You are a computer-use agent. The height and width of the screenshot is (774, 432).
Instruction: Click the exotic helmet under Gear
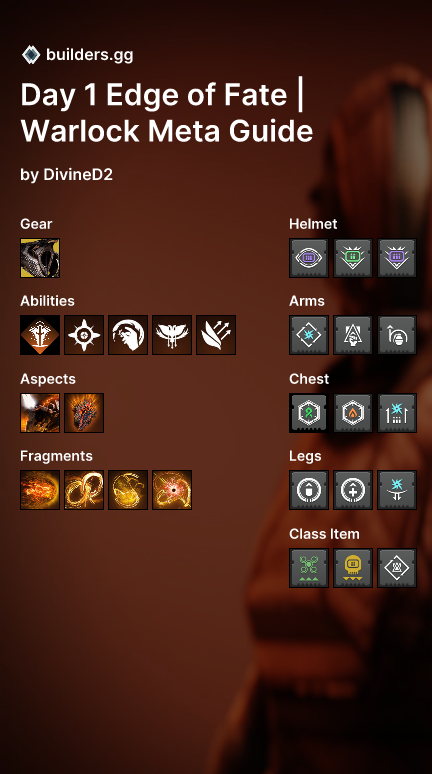point(40,258)
